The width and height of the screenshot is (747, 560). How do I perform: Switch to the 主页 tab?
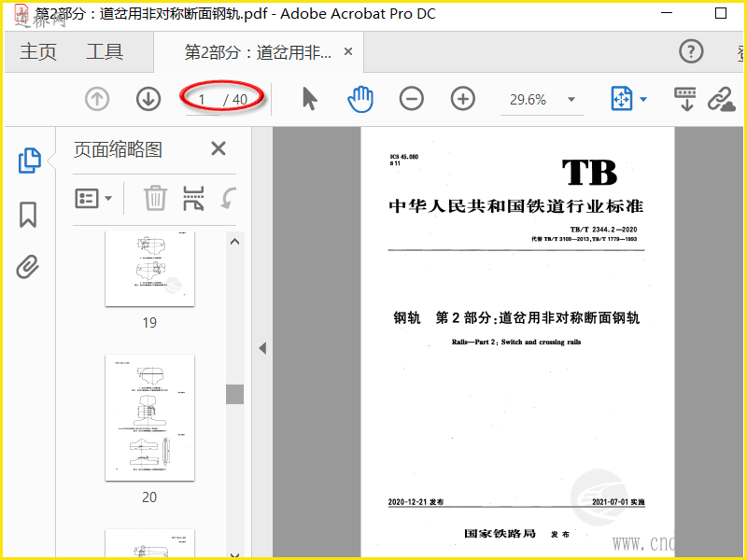coord(38,51)
